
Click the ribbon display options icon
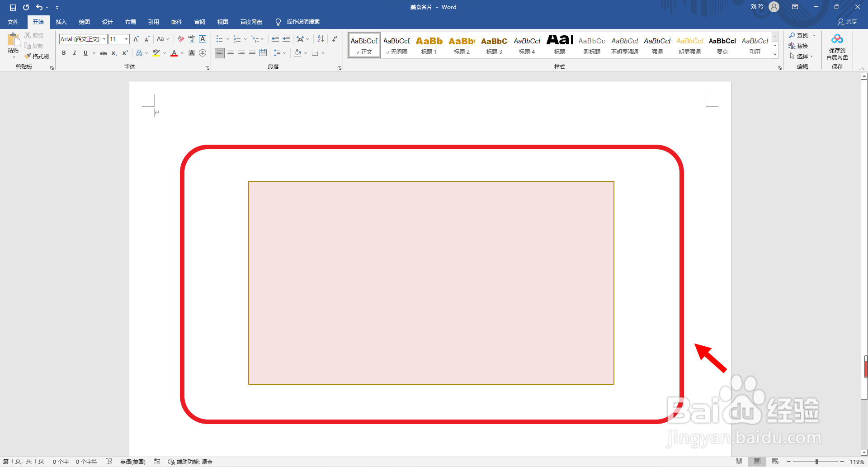tap(795, 7)
